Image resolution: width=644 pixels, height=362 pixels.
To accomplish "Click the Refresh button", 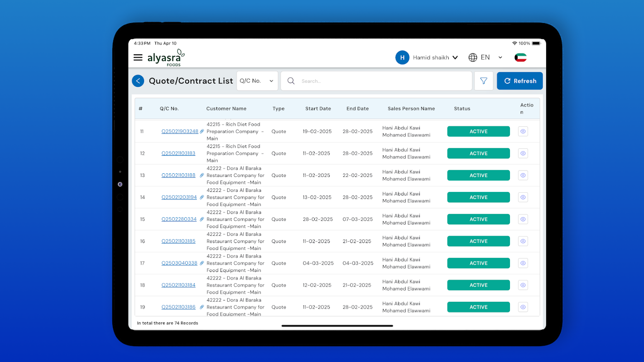I will [x=520, y=81].
